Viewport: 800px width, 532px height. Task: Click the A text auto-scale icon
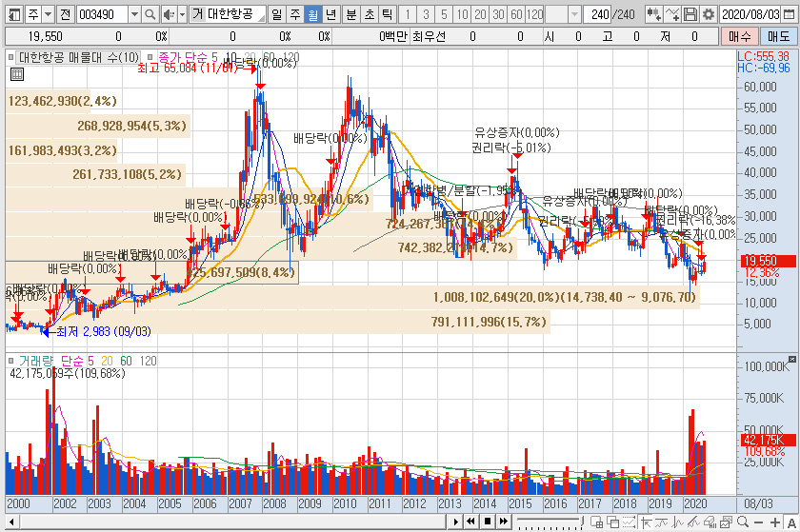(791, 522)
